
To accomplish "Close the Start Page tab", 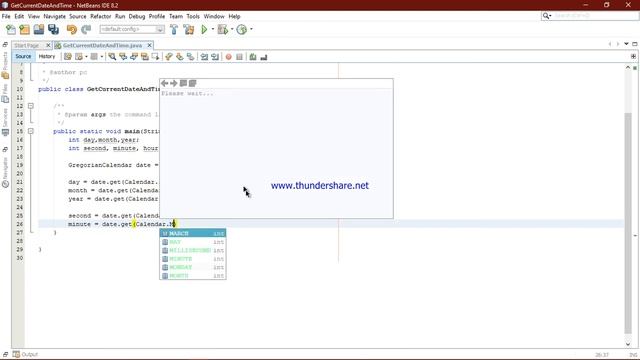I will point(48,45).
